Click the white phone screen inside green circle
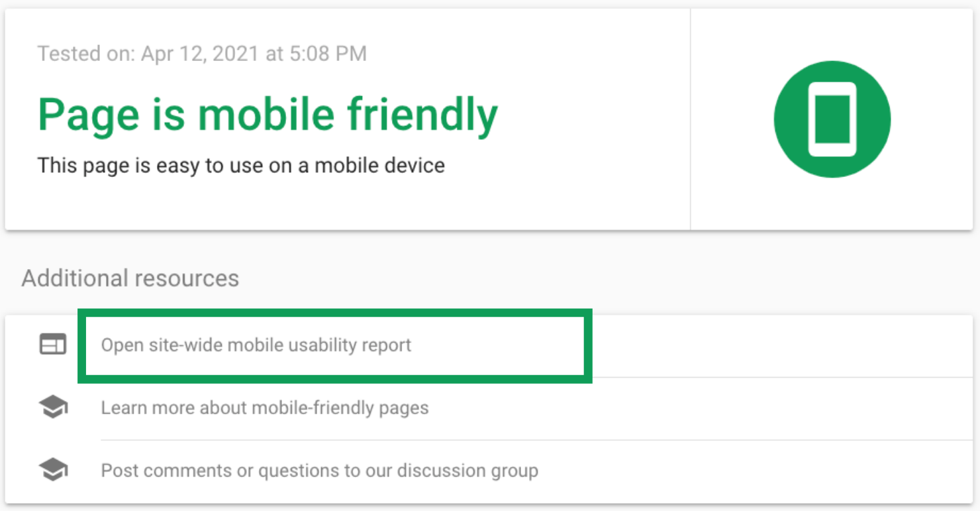 (832, 119)
